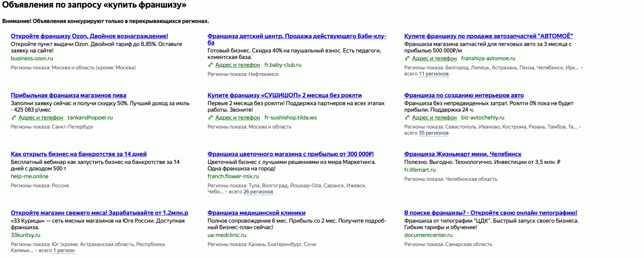This screenshot has height=258, width=644.
Task: Click phone icon beside tankandhopper.ru
Action: [x=14, y=118]
